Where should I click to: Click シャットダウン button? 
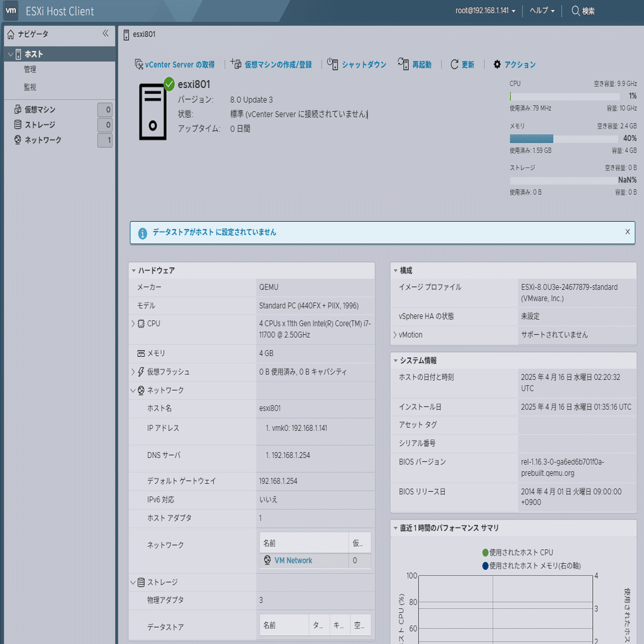point(357,64)
